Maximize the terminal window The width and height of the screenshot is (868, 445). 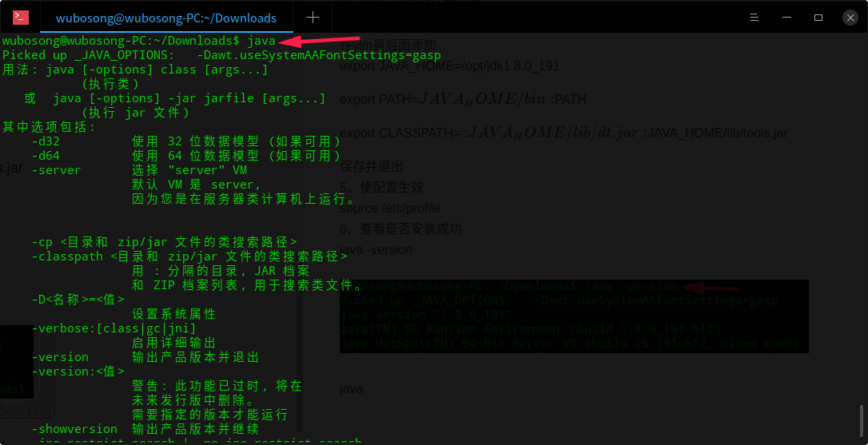(x=818, y=18)
